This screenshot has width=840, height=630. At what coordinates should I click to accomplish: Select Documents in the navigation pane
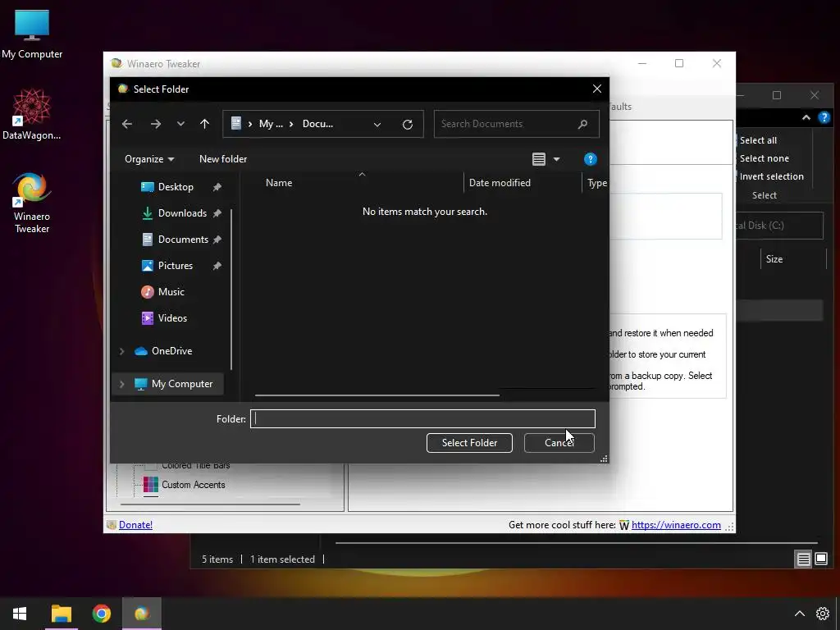[x=183, y=240]
